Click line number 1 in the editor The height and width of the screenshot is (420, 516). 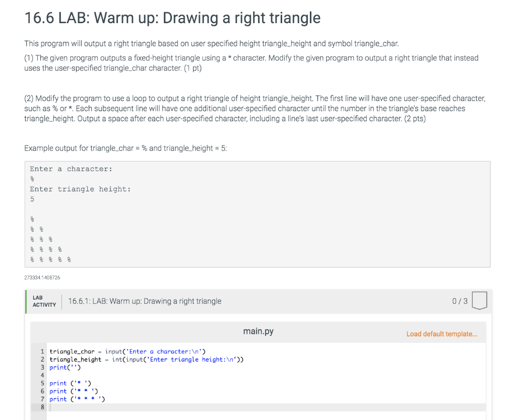point(42,352)
